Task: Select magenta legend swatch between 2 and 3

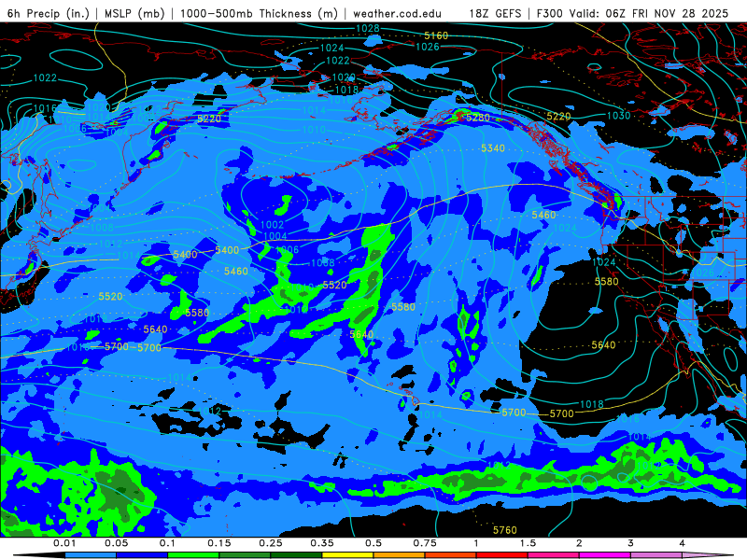Action: click(x=605, y=555)
